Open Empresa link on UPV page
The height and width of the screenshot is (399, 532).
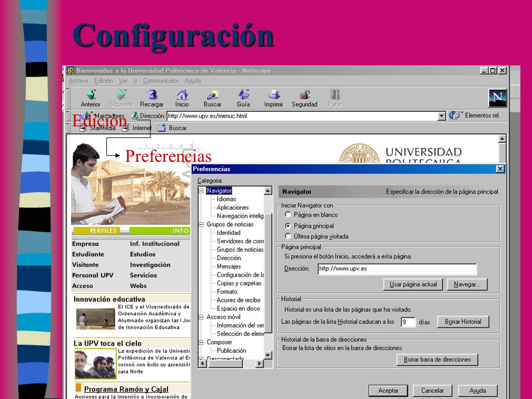pyautogui.click(x=85, y=244)
